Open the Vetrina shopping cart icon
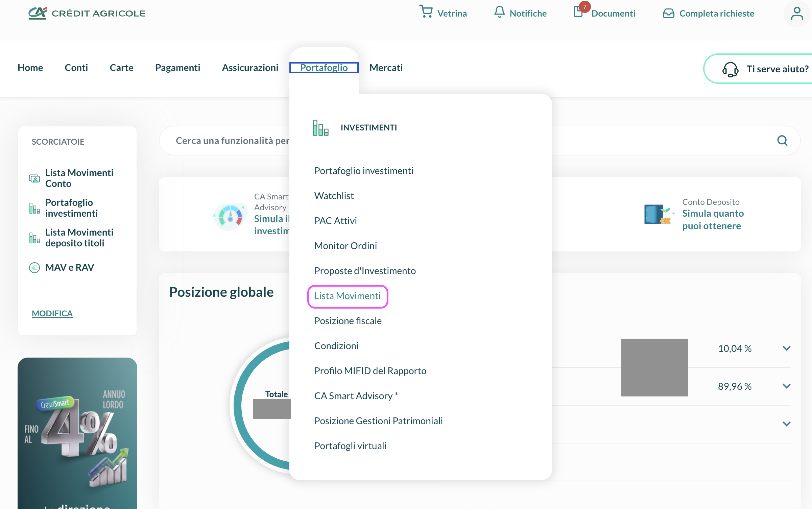Screen dimensions: 812x509 click(426, 12)
